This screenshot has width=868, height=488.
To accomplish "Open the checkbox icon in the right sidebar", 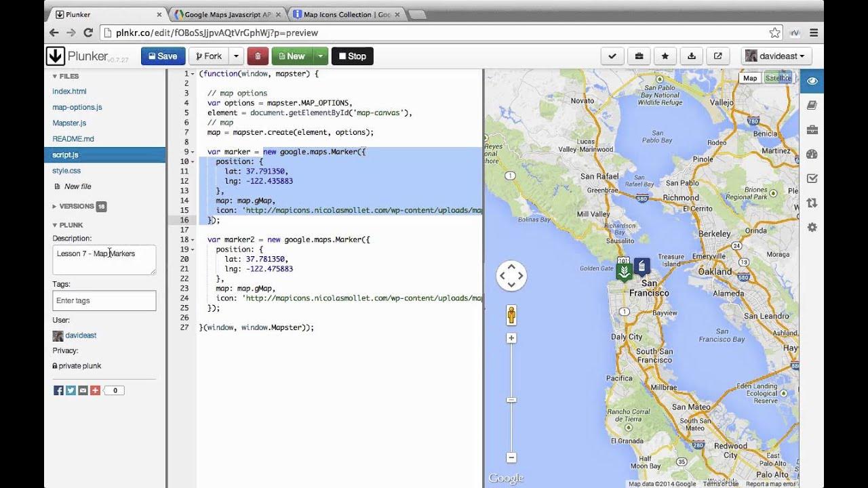I will (812, 179).
